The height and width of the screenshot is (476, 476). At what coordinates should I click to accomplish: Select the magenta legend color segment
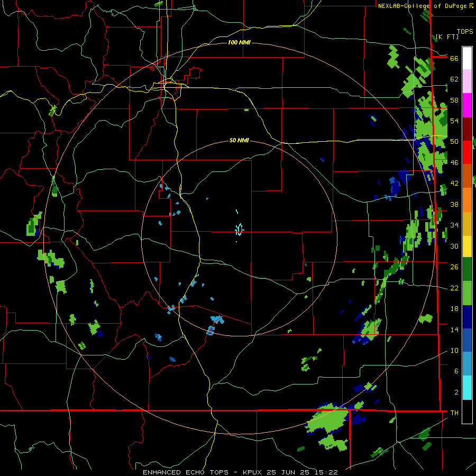click(467, 105)
